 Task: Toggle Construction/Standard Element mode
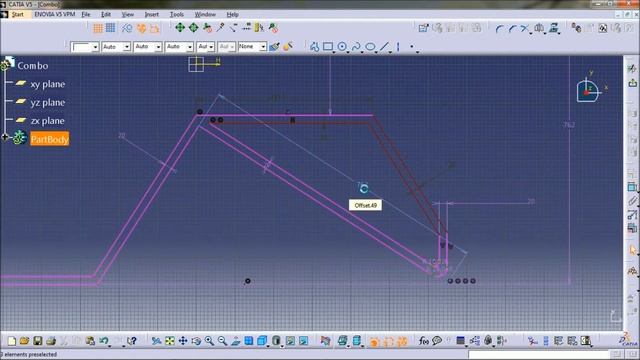[x=127, y=28]
